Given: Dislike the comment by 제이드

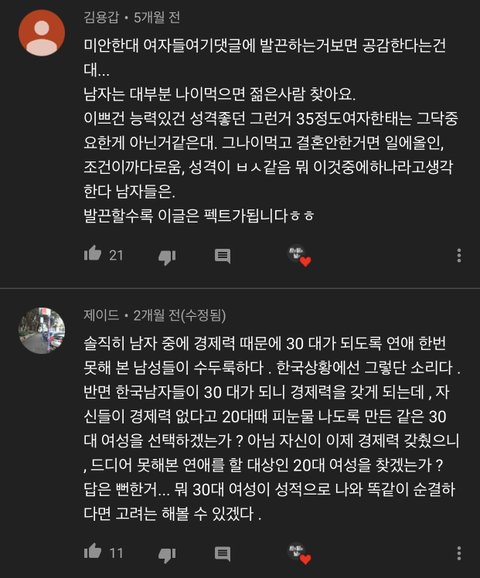Looking at the screenshot, I should coord(167,554).
